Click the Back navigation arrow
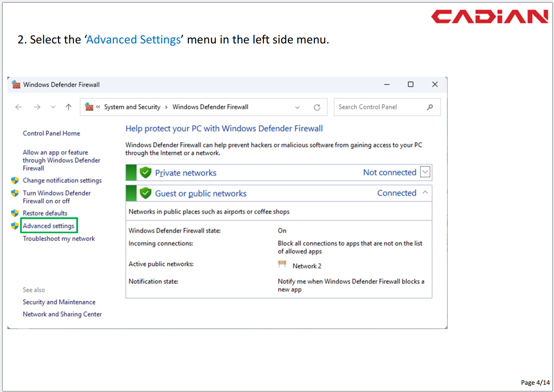 click(x=19, y=107)
